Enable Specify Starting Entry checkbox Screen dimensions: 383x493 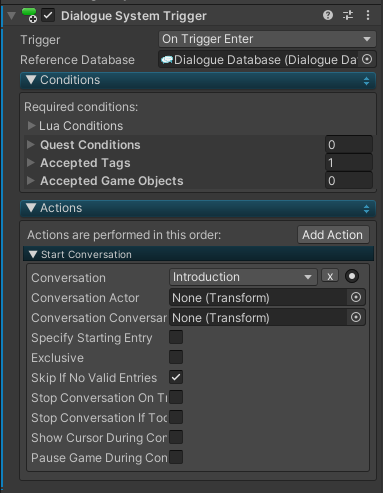[176, 337]
